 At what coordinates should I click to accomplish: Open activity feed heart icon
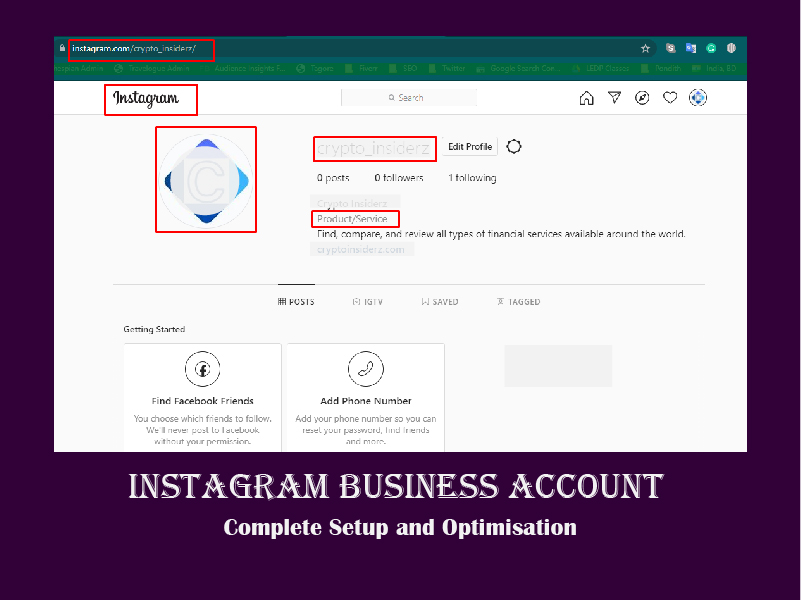(x=670, y=97)
